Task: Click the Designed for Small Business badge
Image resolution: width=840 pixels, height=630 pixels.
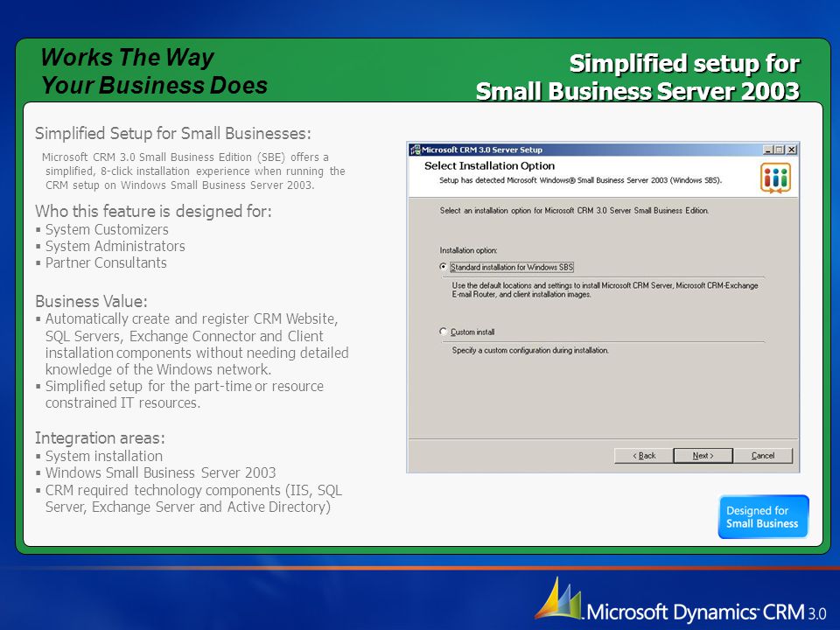Action: pyautogui.click(x=763, y=517)
